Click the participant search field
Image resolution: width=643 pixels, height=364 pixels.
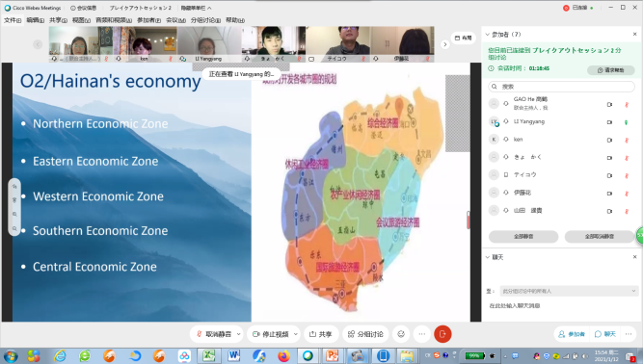[x=561, y=87]
